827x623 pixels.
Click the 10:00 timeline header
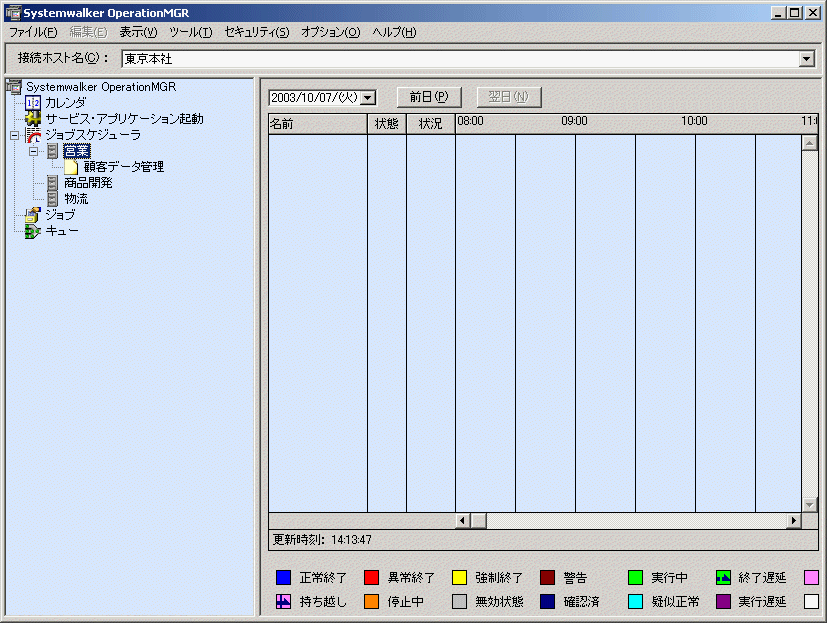click(694, 121)
